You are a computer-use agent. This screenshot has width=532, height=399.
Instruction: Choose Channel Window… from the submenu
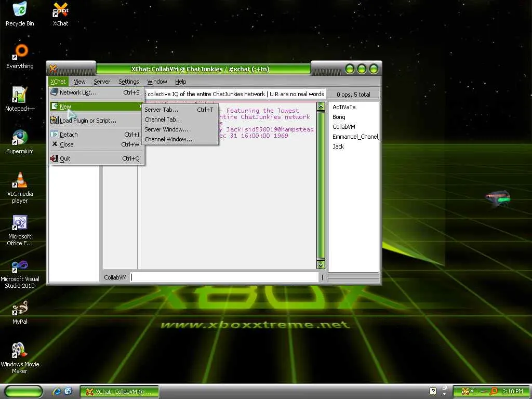(x=180, y=139)
